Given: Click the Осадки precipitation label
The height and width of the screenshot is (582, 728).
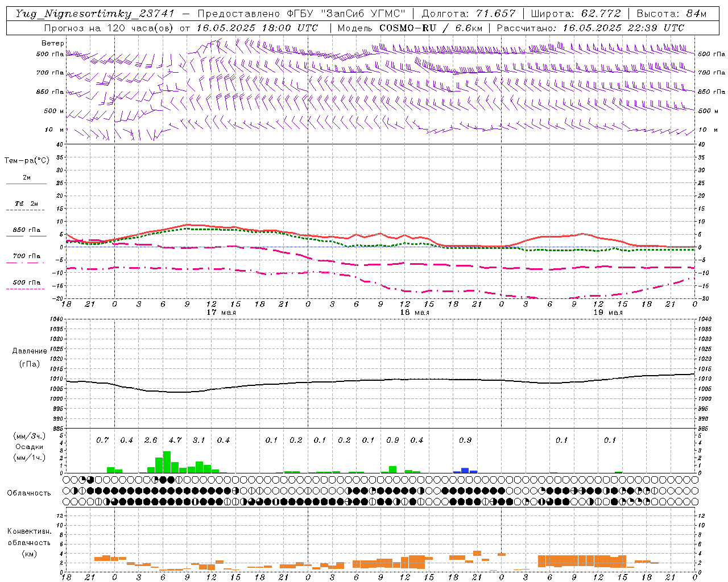Looking at the screenshot, I should tap(30, 447).
